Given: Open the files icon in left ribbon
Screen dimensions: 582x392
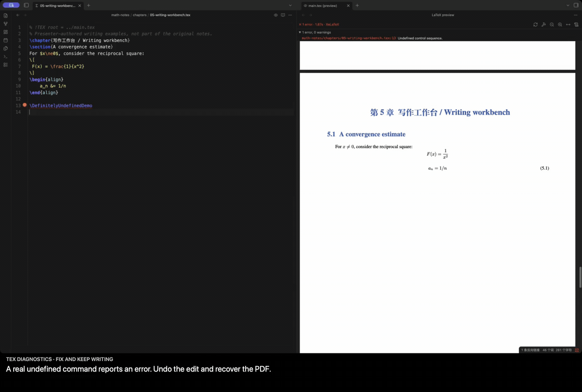Looking at the screenshot, I should point(5,15).
